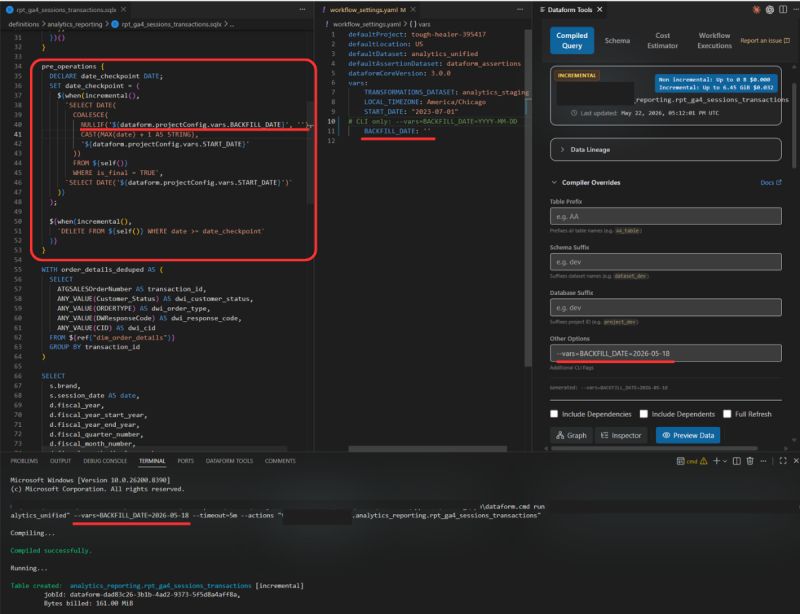
Task: Close the Dataform Tools tab
Action: (599, 10)
